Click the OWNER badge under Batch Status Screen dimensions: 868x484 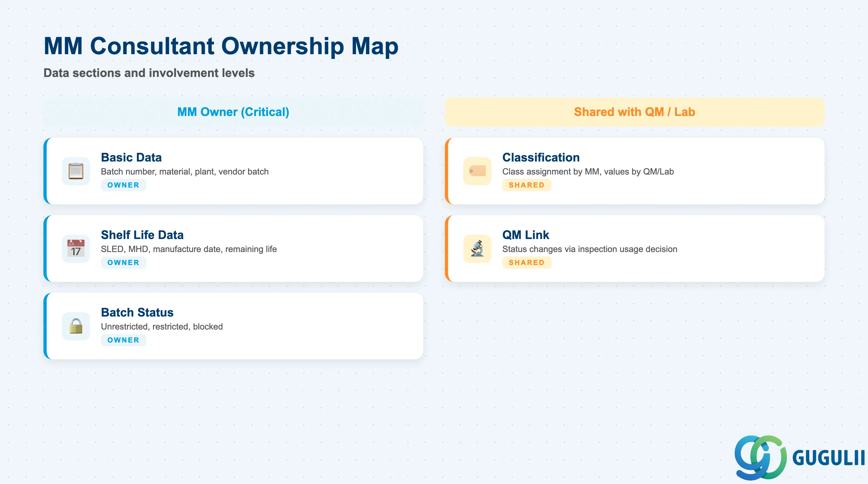coord(123,340)
